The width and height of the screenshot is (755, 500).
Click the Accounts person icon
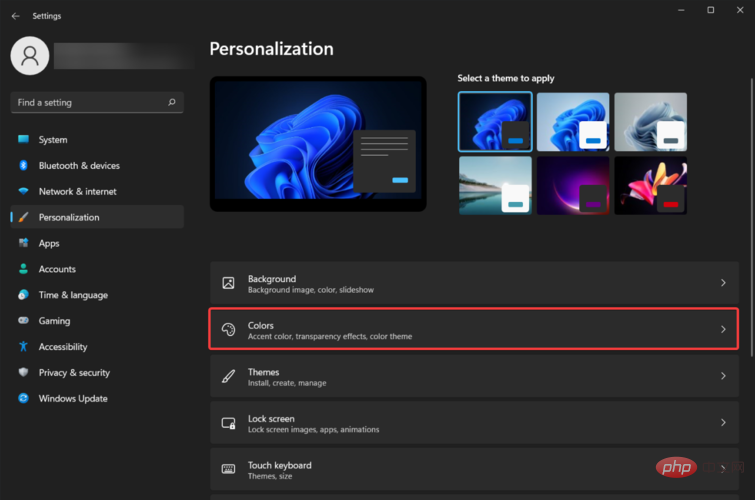[23, 269]
